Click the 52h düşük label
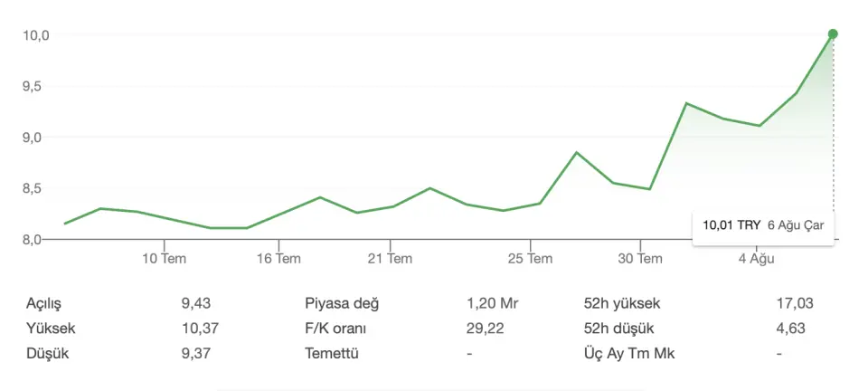 click(618, 329)
